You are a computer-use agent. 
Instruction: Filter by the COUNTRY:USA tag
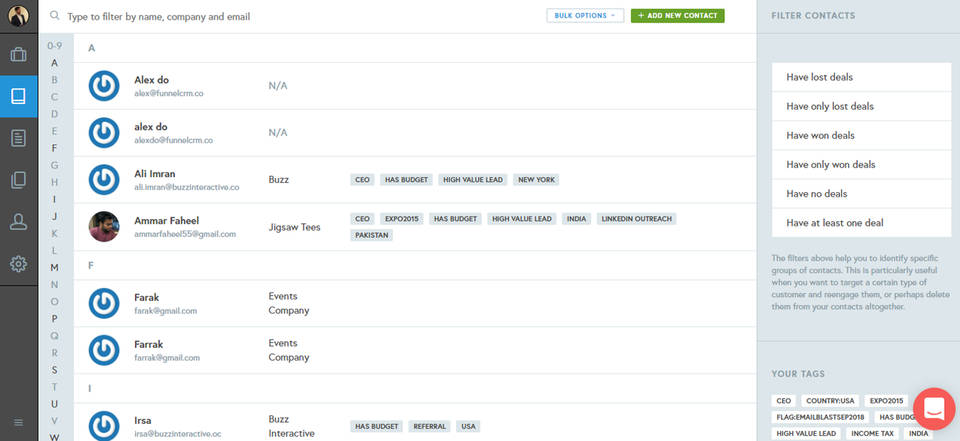pyautogui.click(x=829, y=400)
